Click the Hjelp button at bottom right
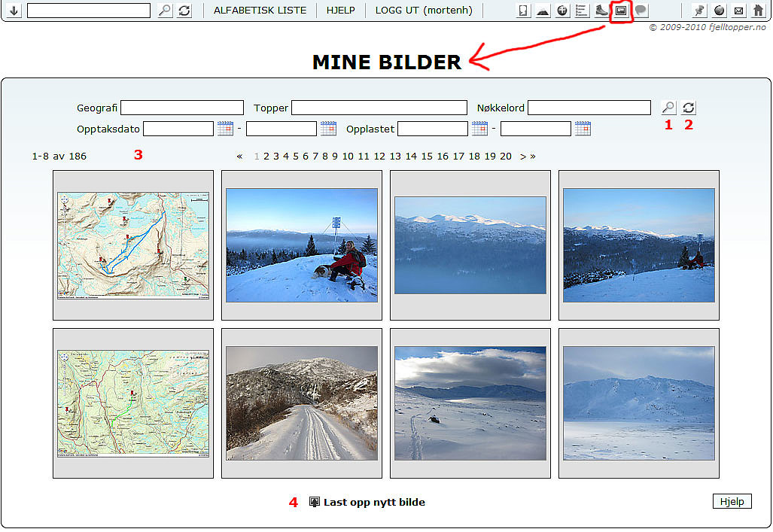 [x=732, y=501]
